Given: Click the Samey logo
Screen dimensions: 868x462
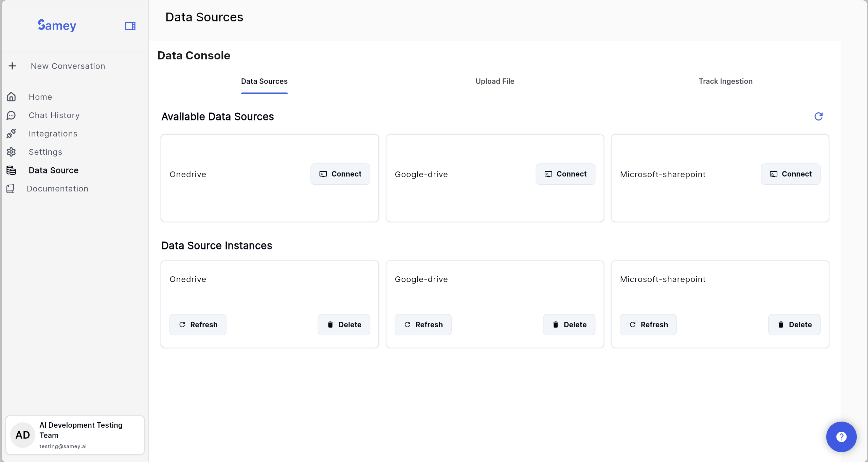Looking at the screenshot, I should click(57, 25).
